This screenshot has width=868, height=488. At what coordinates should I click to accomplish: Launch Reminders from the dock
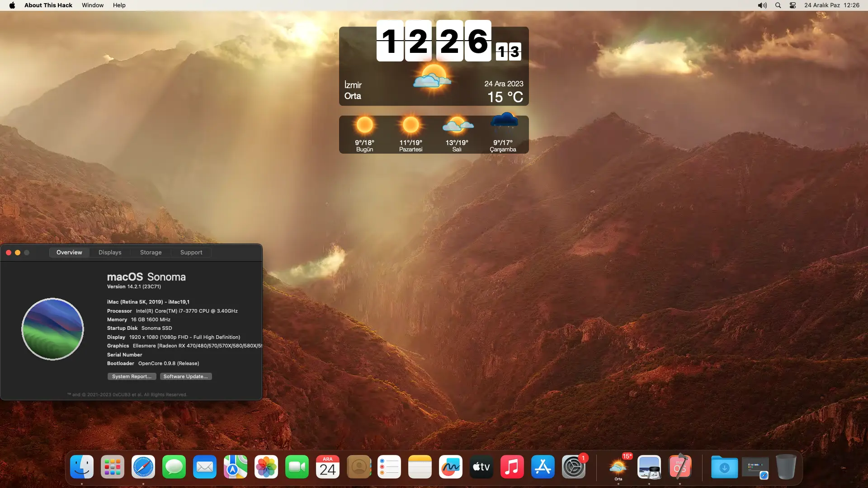(389, 467)
